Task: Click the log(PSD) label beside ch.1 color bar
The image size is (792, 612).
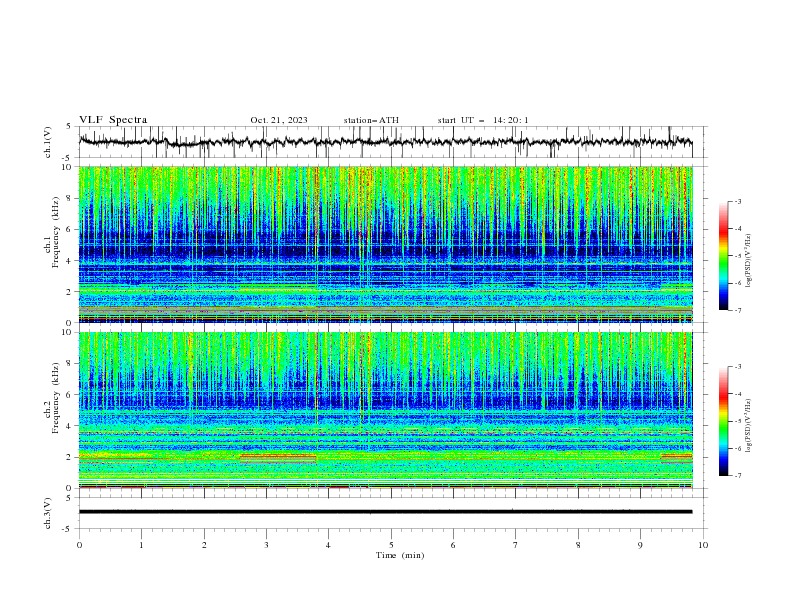Action: 748,261
